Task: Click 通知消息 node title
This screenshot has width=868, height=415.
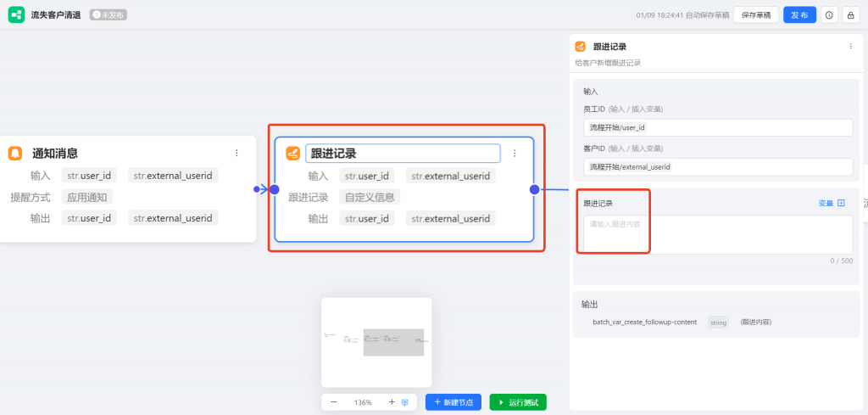Action: click(55, 154)
